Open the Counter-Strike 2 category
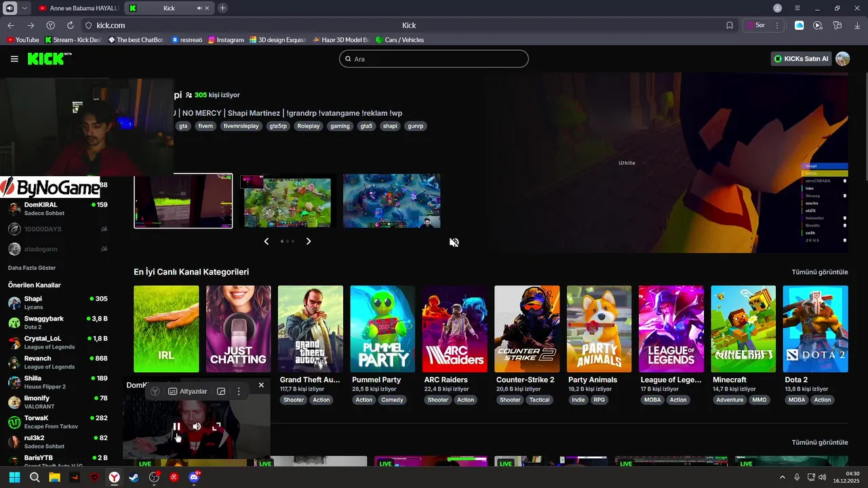Screen dimensions: 868x488 (527, 329)
